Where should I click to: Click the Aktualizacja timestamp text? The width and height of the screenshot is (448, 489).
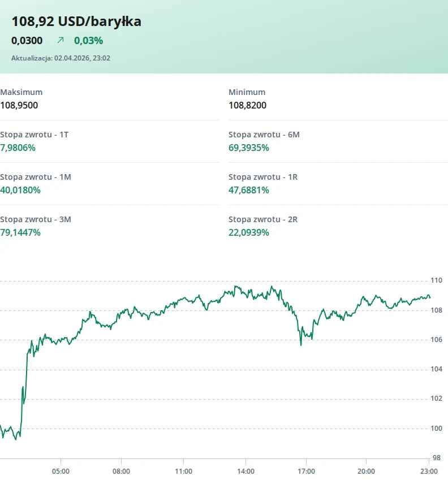pyautogui.click(x=61, y=58)
